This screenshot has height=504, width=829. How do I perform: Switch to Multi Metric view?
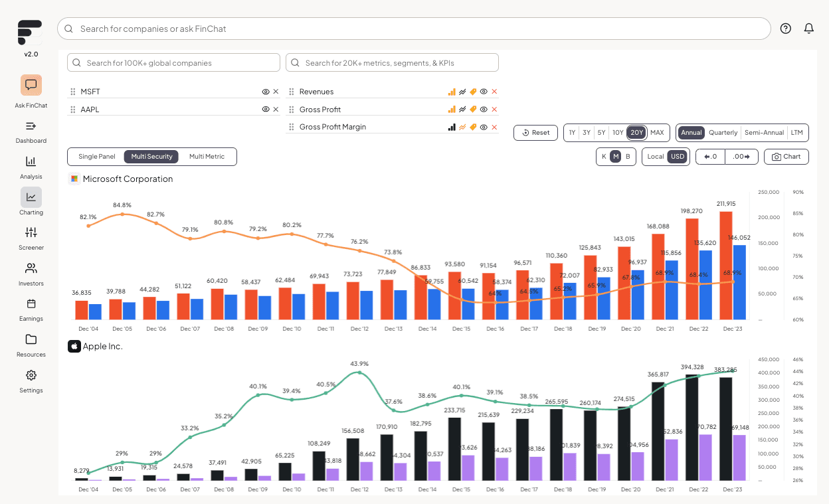[207, 157]
